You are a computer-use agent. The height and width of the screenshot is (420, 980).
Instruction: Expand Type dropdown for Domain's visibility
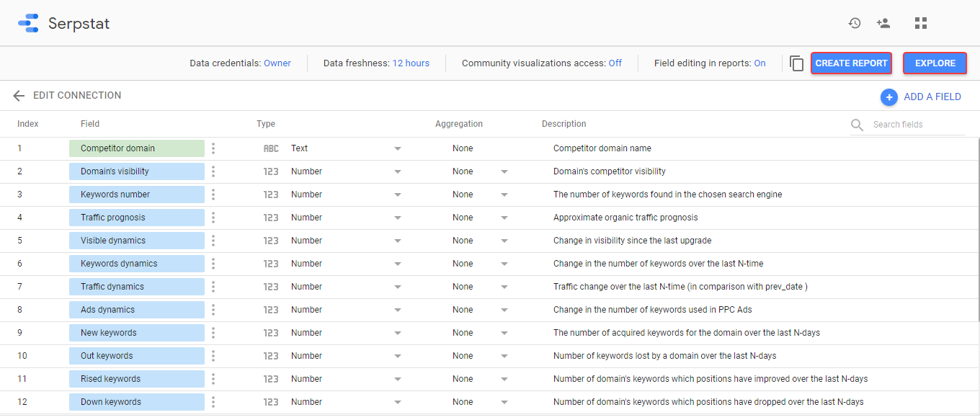click(x=398, y=171)
